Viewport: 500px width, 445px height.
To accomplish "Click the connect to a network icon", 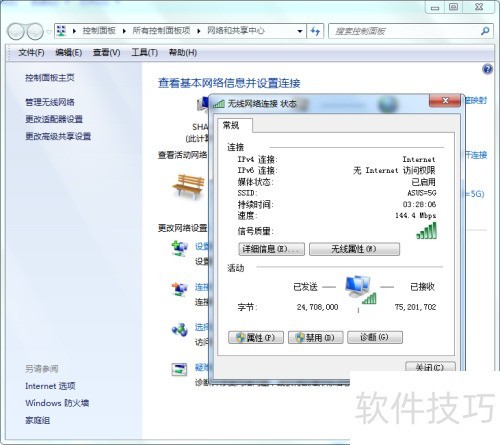I will pyautogui.click(x=180, y=289).
